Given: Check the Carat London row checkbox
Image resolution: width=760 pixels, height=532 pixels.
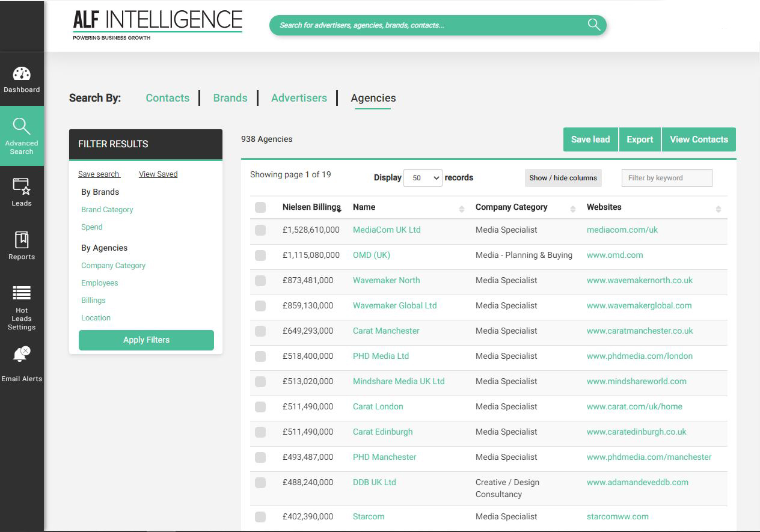Looking at the screenshot, I should pos(260,407).
